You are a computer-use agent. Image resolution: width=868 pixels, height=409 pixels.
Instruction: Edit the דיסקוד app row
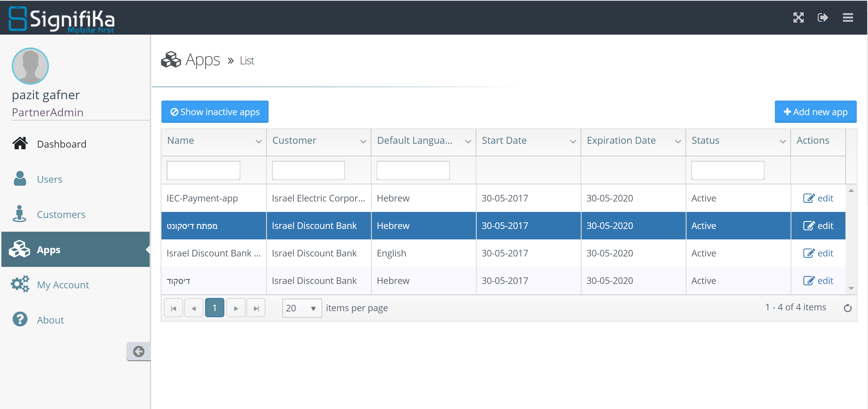pyautogui.click(x=818, y=281)
